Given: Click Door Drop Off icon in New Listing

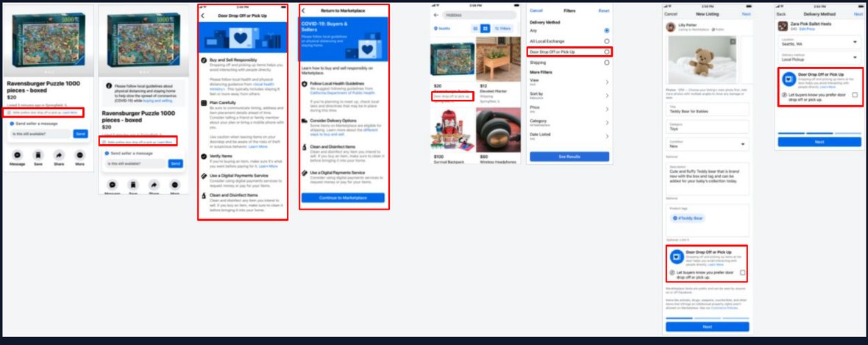Looking at the screenshot, I should click(677, 257).
